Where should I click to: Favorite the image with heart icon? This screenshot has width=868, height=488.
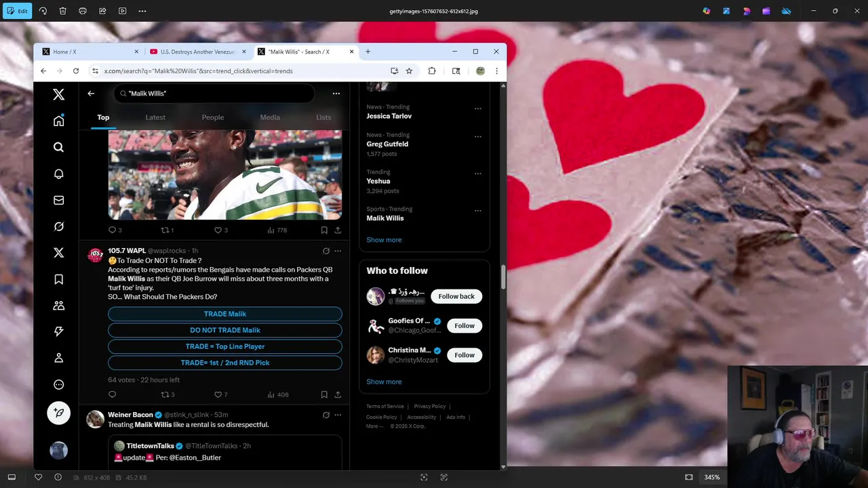pos(38,477)
